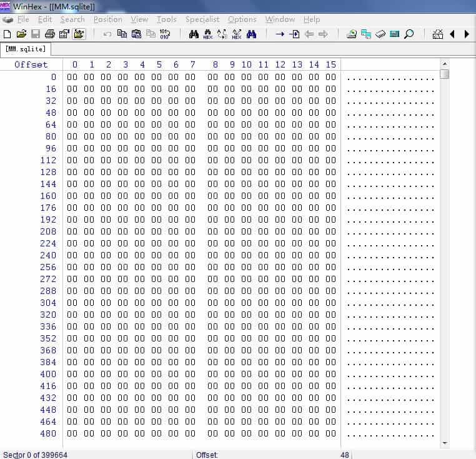Image resolution: width=476 pixels, height=459 pixels.
Task: Click the vertical scrollbar thumb
Action: (x=444, y=74)
